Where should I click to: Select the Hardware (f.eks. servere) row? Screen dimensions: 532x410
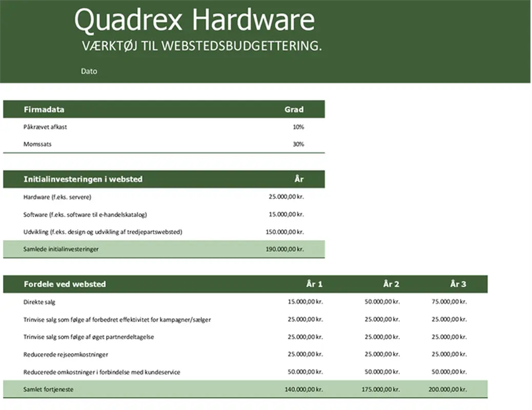[58, 196]
